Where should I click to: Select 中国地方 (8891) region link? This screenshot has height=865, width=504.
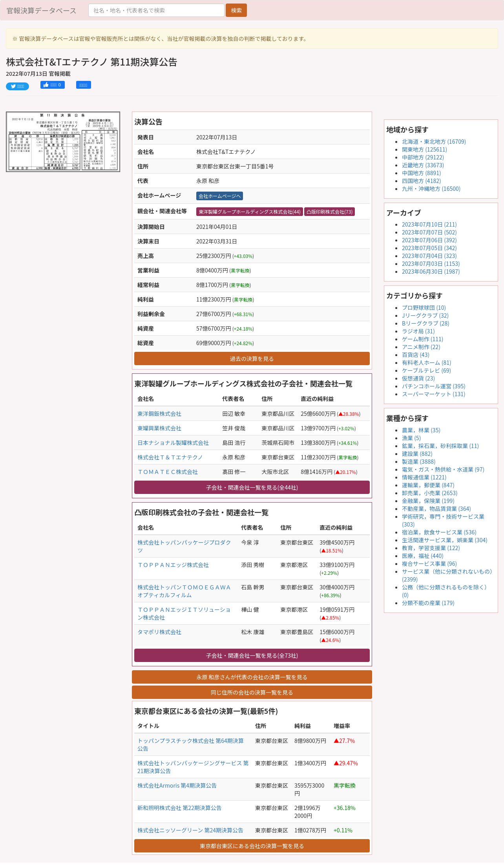421,173
